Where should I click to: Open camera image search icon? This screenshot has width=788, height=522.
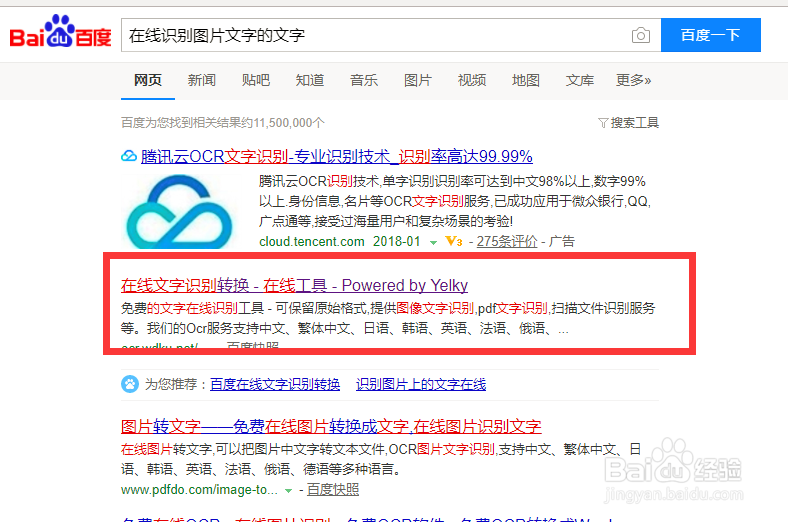coord(640,35)
